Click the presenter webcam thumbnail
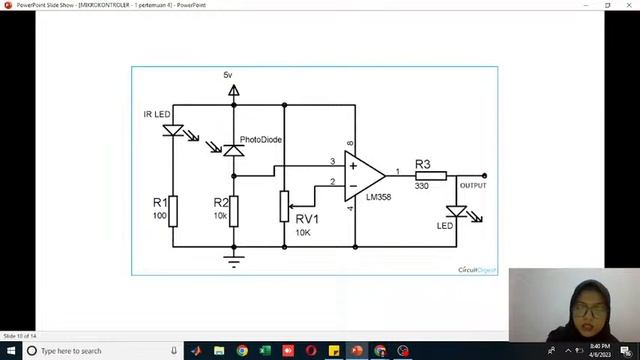 click(574, 304)
